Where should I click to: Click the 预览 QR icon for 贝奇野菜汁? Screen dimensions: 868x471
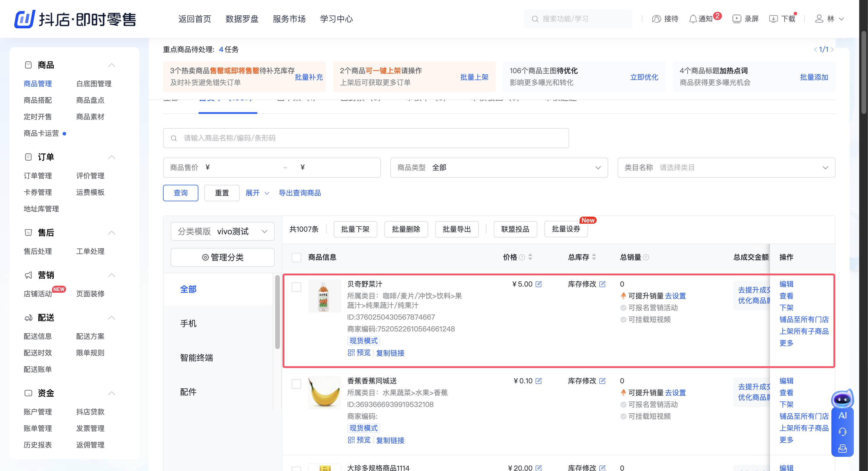click(x=351, y=353)
